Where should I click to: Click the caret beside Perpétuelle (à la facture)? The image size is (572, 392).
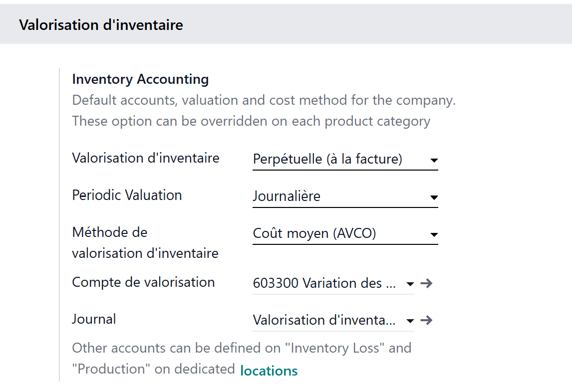coord(434,160)
